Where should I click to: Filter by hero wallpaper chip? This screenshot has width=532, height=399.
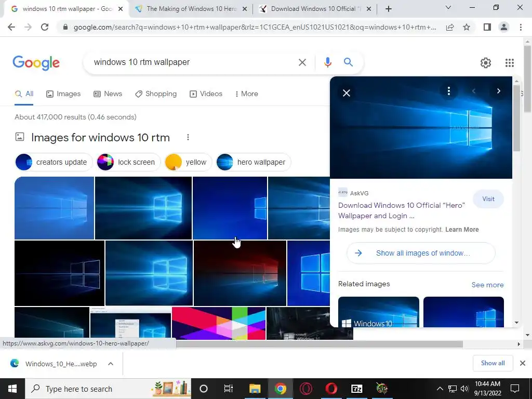253,162
